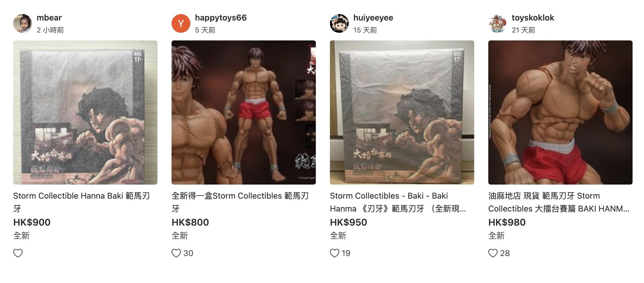Open mbear profile avatar

(x=23, y=23)
